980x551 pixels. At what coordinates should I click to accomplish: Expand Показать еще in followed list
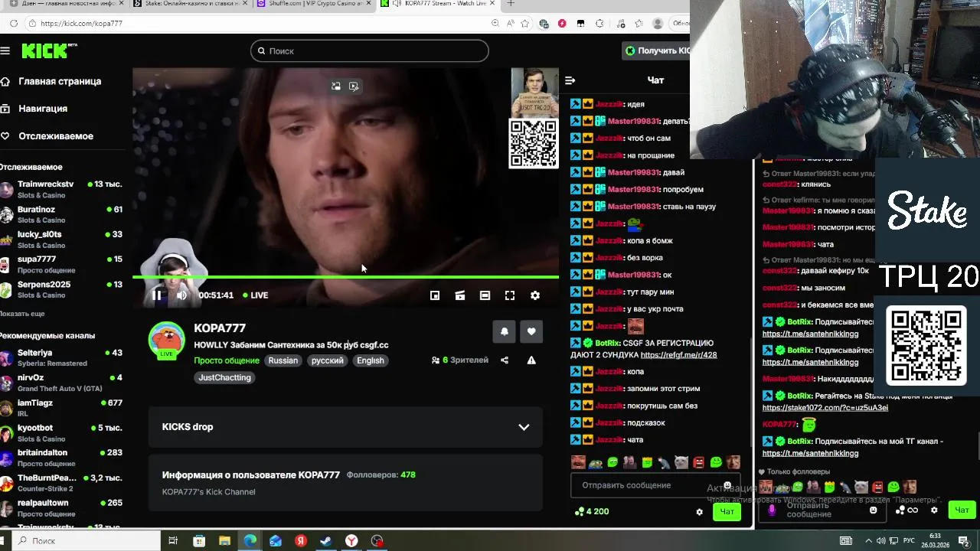pos(22,314)
